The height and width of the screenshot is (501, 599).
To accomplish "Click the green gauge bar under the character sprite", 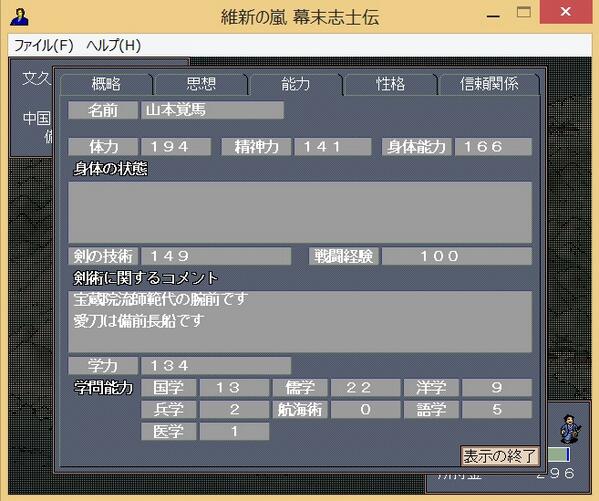I will (x=559, y=454).
